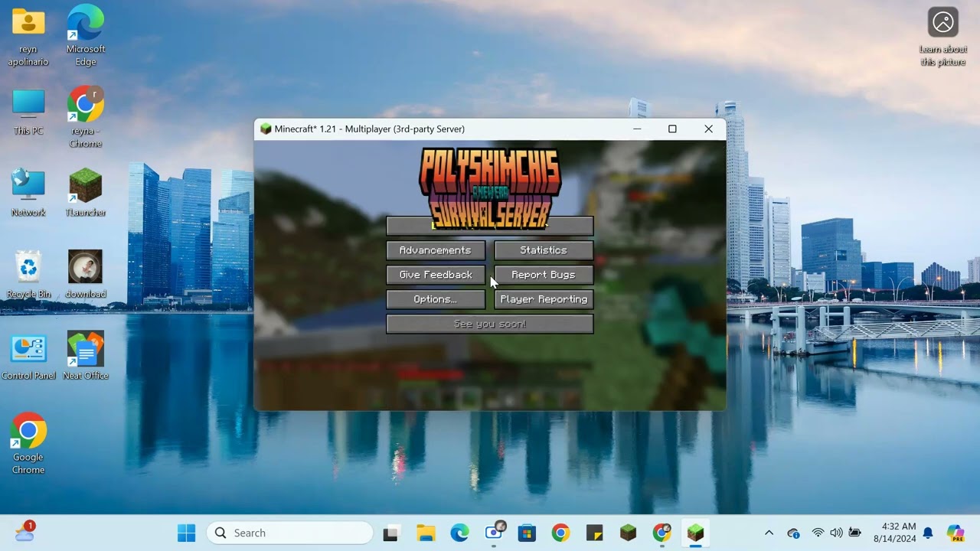Image resolution: width=980 pixels, height=551 pixels.
Task: Click the Minecraft* 1.21 window title text
Action: pyautogui.click(x=370, y=129)
